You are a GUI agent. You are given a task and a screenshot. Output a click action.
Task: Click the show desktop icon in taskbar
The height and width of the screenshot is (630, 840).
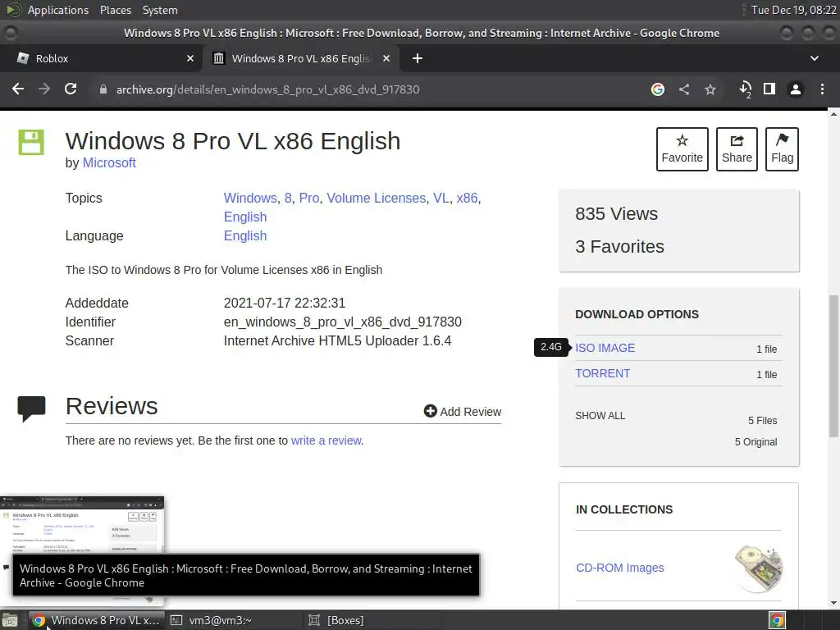10,620
